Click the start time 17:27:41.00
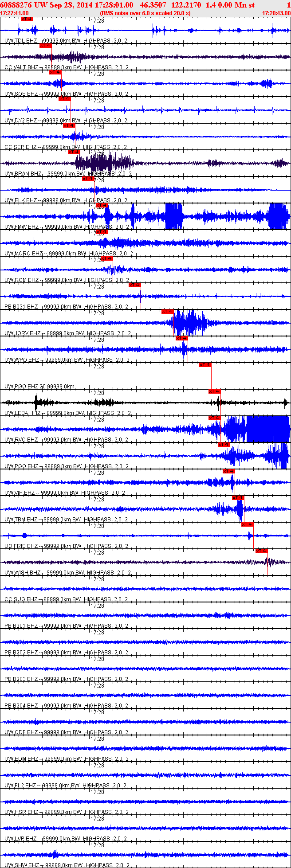Image resolution: width=291 pixels, height=868 pixels. coord(15,13)
